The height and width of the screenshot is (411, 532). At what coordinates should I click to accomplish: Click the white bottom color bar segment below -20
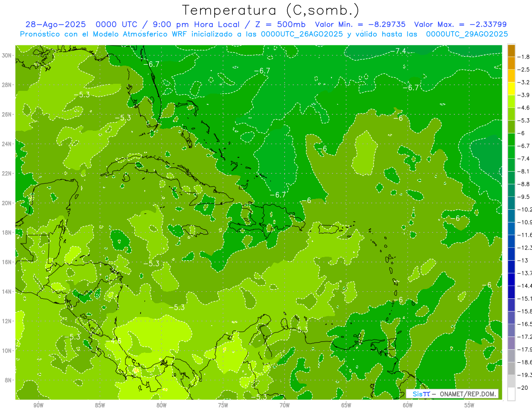pyautogui.click(x=511, y=394)
